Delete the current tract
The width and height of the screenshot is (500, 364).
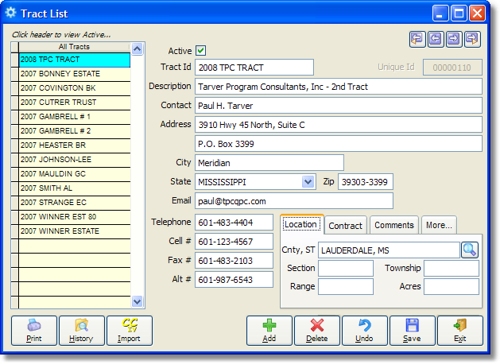(x=317, y=331)
